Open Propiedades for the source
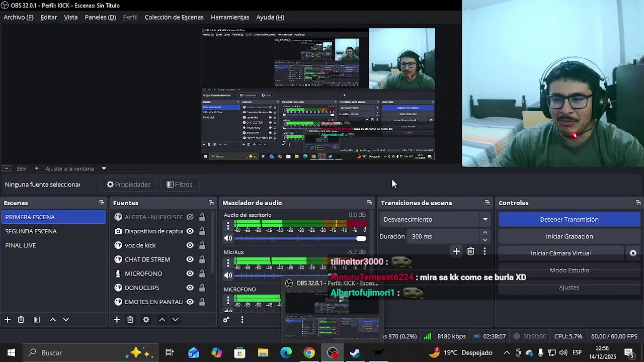 pos(129,185)
